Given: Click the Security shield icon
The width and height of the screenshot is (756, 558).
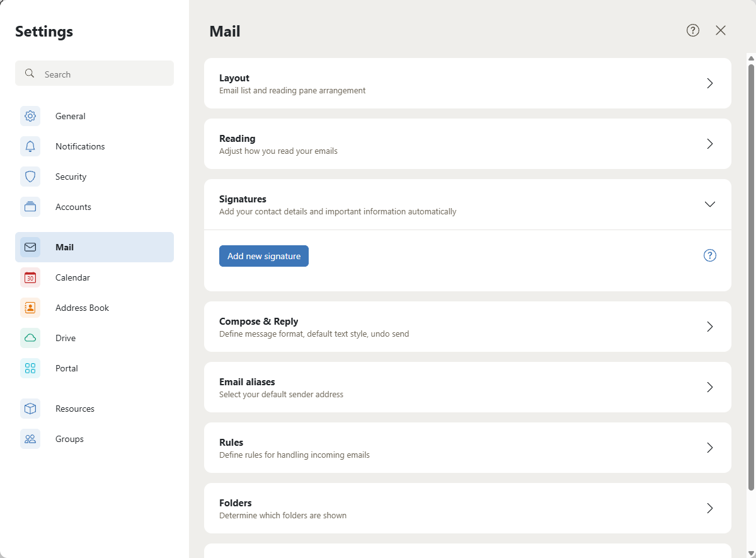Looking at the screenshot, I should (30, 177).
